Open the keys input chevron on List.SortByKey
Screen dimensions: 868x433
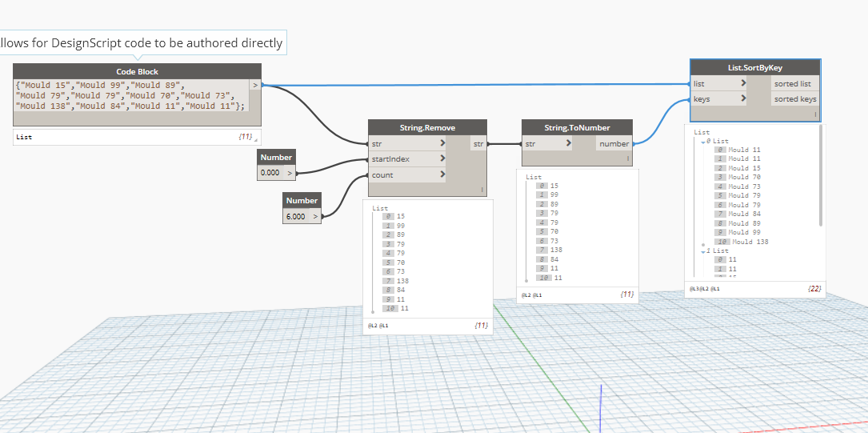(744, 99)
